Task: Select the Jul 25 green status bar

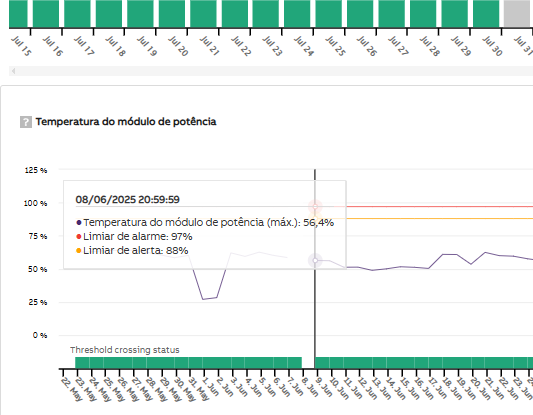Action: click(x=329, y=14)
